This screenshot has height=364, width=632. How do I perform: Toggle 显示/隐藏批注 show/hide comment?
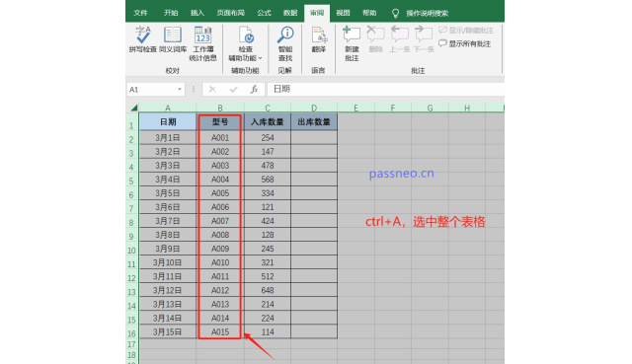click(x=466, y=31)
